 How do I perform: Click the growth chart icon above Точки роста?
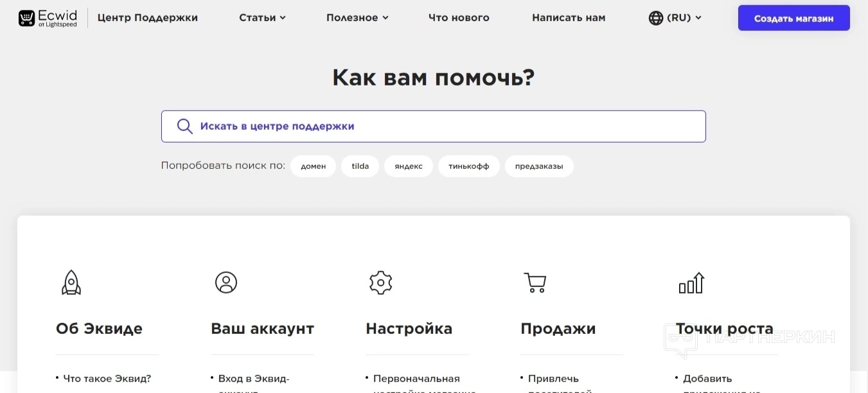692,283
